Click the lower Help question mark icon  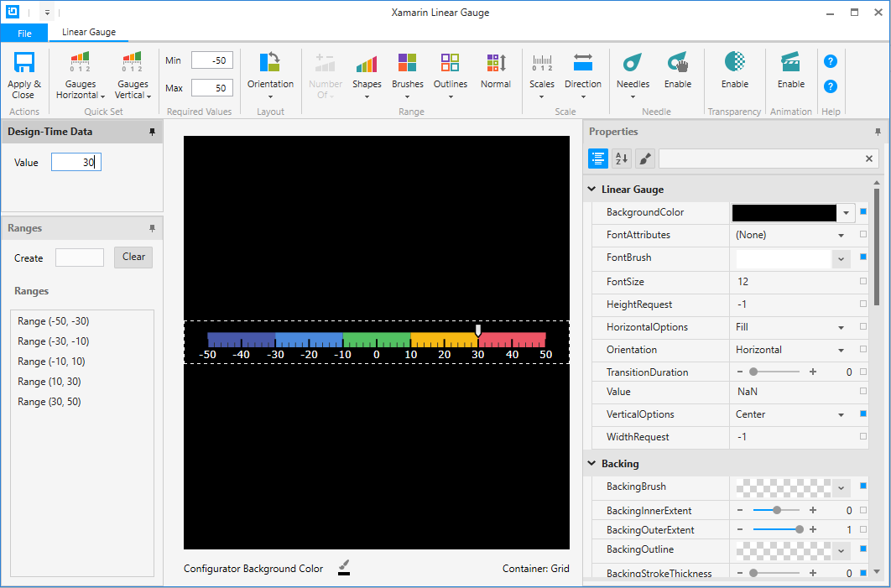pyautogui.click(x=831, y=86)
